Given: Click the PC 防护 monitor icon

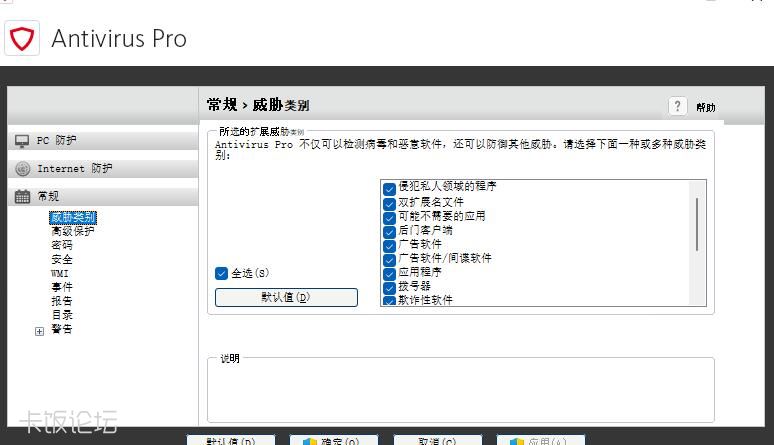Looking at the screenshot, I should 22,141.
